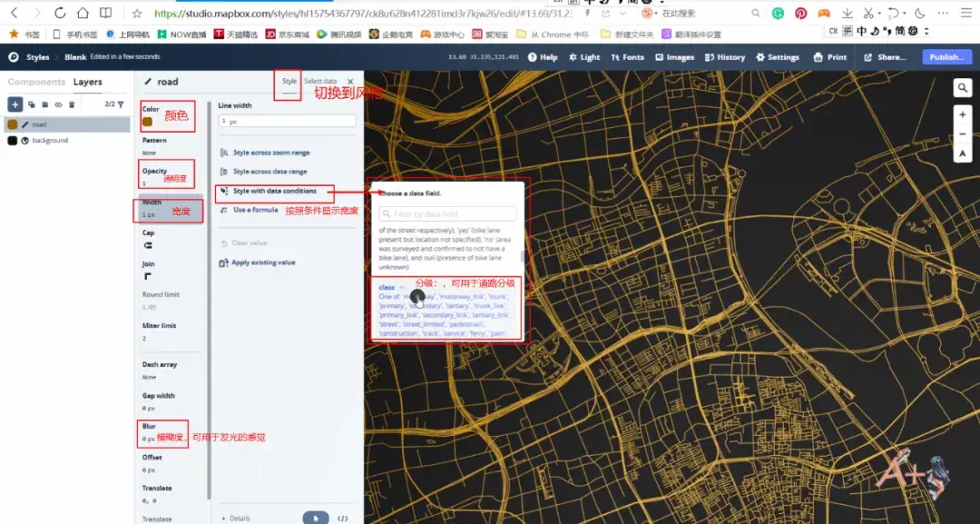Click the road layer color swatch in layer list
Viewport: 980px width, 524px height.
point(13,124)
